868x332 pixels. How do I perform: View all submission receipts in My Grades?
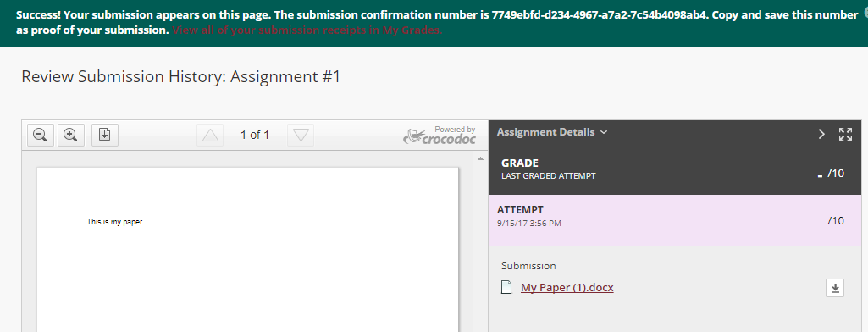[307, 30]
